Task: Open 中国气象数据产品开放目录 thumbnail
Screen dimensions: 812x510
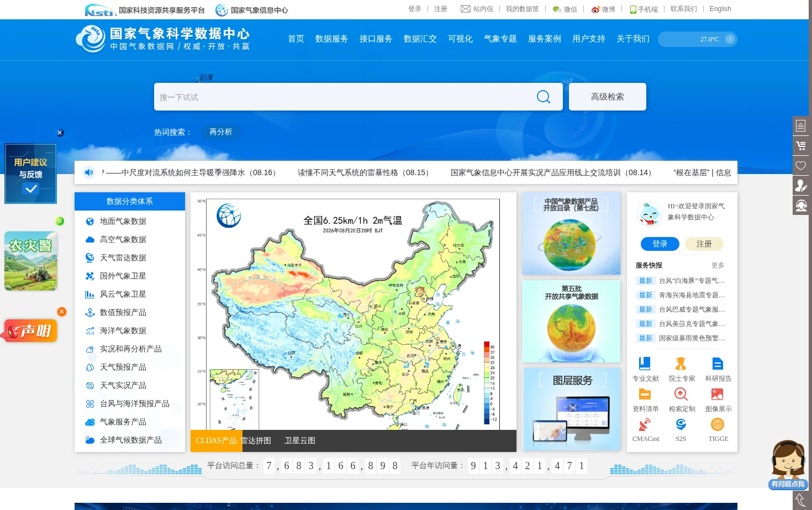Action: tap(571, 234)
